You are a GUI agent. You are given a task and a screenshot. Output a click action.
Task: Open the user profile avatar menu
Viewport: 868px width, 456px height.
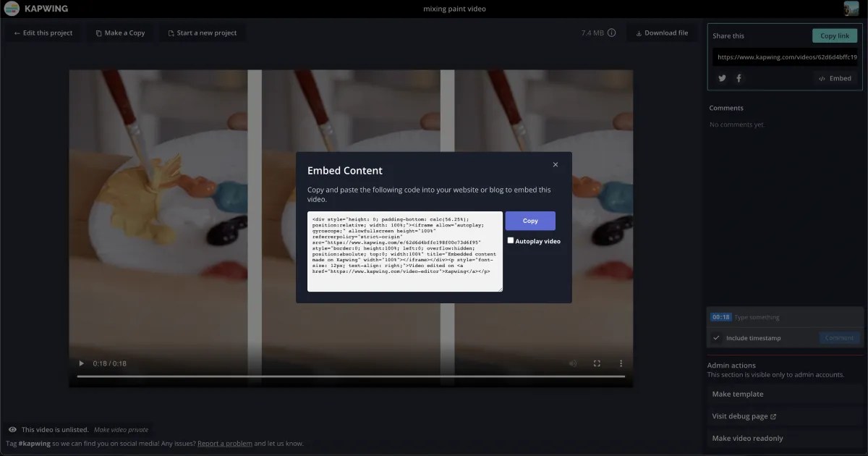click(850, 9)
